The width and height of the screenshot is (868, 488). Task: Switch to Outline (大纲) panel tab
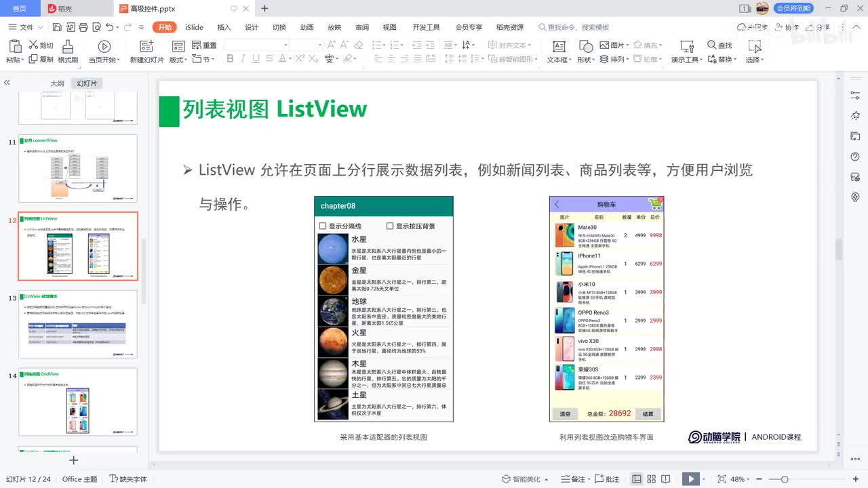[57, 83]
